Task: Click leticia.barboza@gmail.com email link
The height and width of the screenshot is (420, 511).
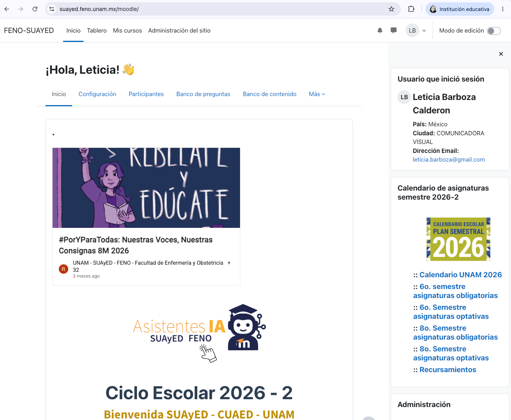Action: click(449, 160)
